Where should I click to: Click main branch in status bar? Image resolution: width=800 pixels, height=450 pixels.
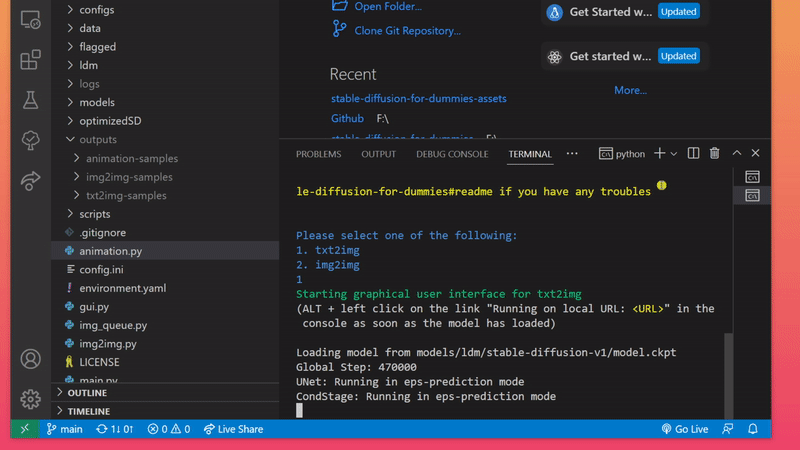pyautogui.click(x=64, y=429)
